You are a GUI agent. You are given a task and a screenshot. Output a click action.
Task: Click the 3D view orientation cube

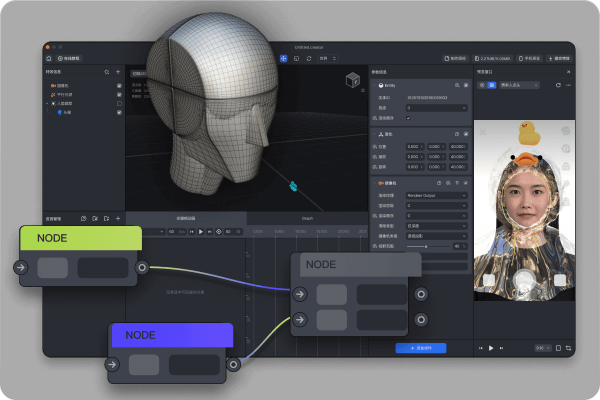click(x=353, y=80)
